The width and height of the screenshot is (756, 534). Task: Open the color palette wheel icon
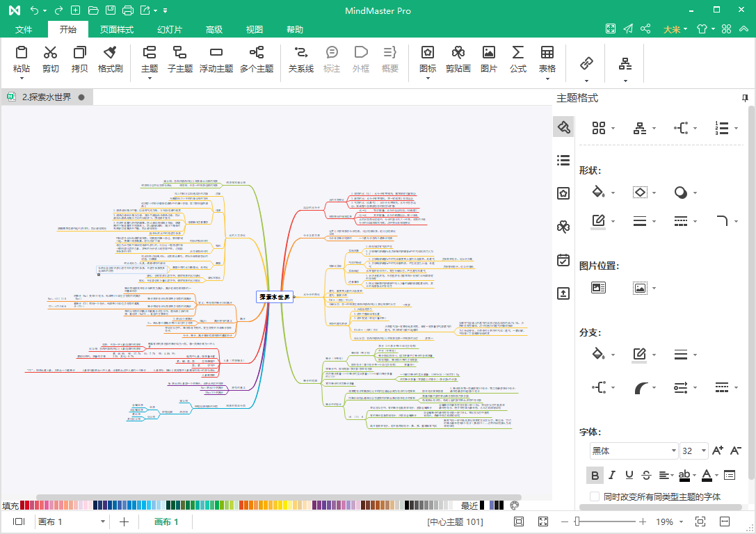(515, 505)
